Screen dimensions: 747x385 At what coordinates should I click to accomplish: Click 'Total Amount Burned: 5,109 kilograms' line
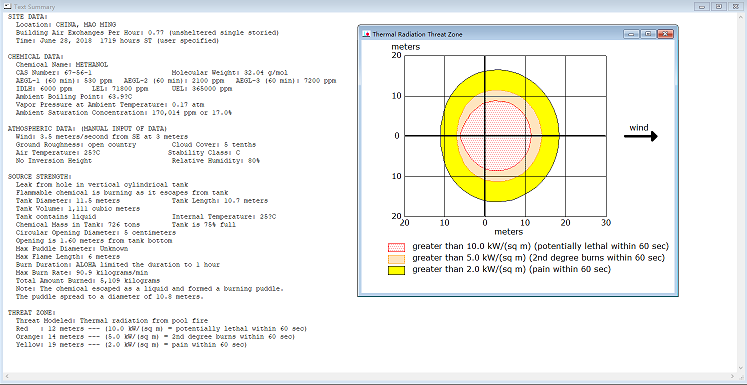[x=88, y=281]
